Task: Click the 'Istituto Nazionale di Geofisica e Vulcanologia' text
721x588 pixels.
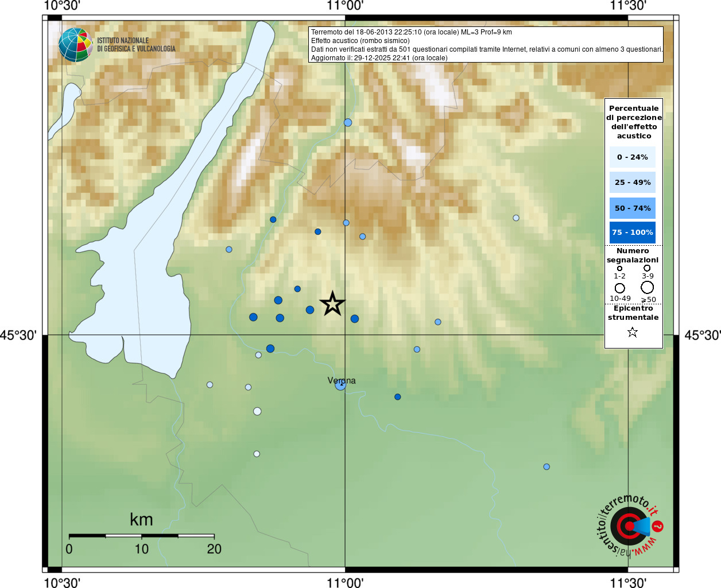Action: [x=136, y=45]
